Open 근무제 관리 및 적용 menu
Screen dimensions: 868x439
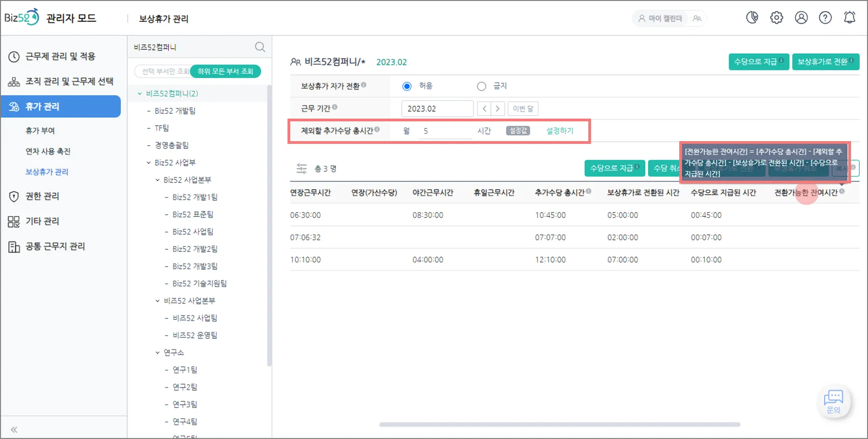(x=61, y=57)
